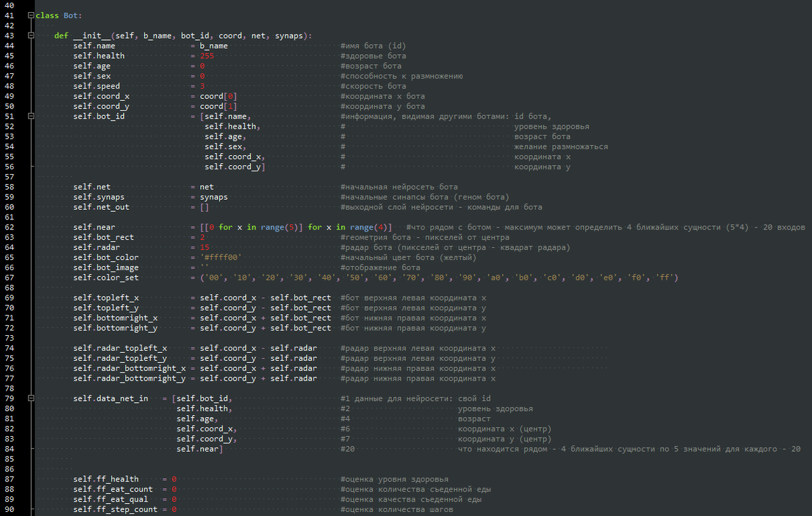Image resolution: width=812 pixels, height=516 pixels.
Task: Click line number 78 in gutter
Action: pos(9,388)
